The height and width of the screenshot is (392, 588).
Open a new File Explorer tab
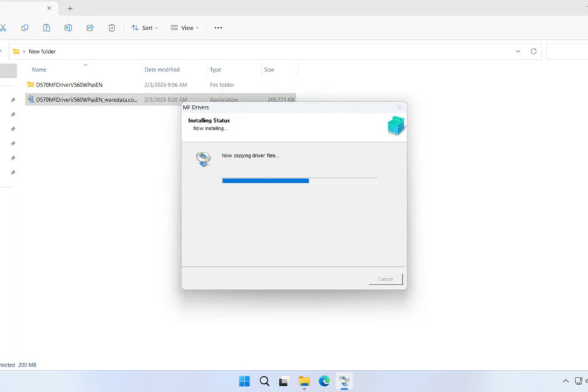pyautogui.click(x=70, y=8)
